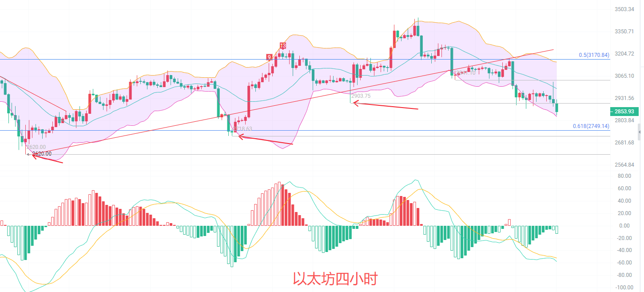Select the red arrow pointing at 2903.75
The image size is (644, 292).
(385, 106)
